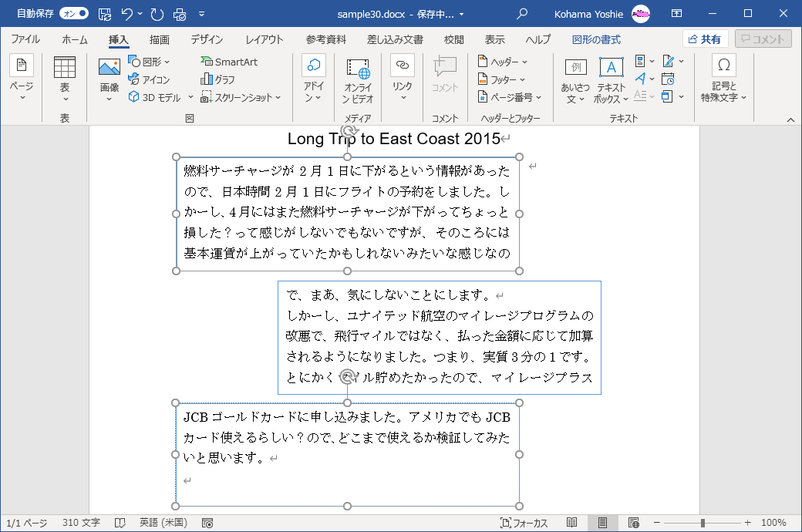Viewport: 802px width, 532px height.
Task: Click the 1/1 ページ page indicator
Action: click(x=26, y=523)
